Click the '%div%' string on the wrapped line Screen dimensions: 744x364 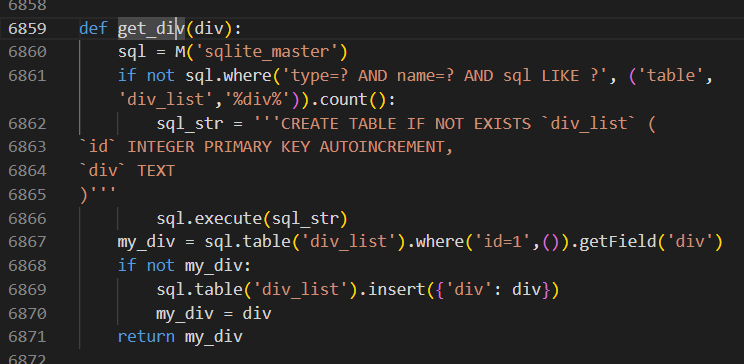[257, 100]
